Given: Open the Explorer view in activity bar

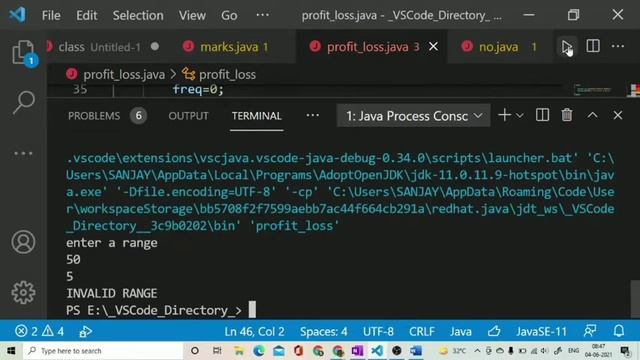Looking at the screenshot, I should click(22, 52).
